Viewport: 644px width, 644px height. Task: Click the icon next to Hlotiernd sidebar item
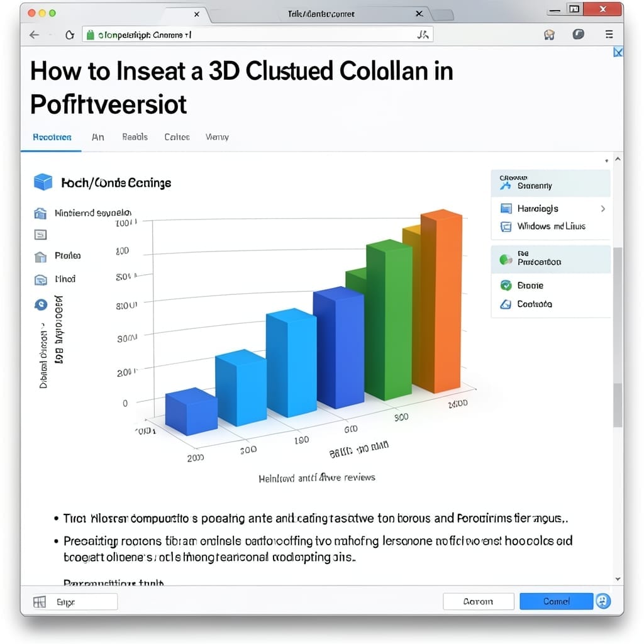click(40, 213)
